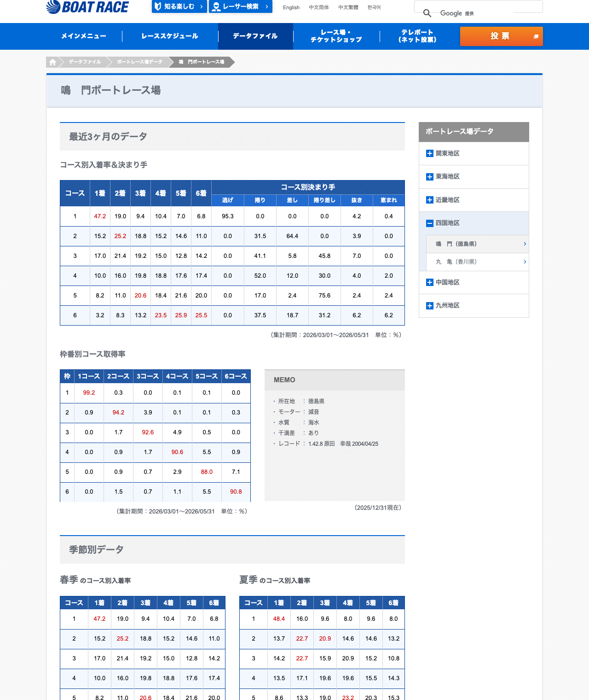Image resolution: width=589 pixels, height=700 pixels.
Task: Click record entry 1.42.8 原田 幸哉
Action: [x=343, y=444]
